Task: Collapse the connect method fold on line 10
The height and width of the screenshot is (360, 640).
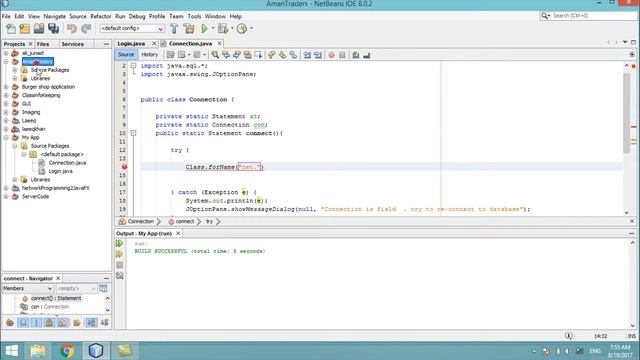Action: 133,133
